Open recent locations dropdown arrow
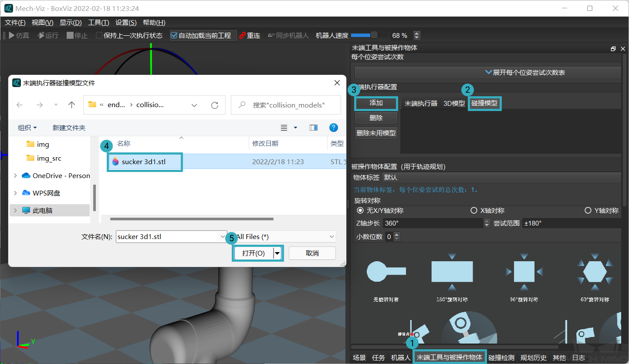Viewport: 629px width, 364px height. (x=56, y=105)
